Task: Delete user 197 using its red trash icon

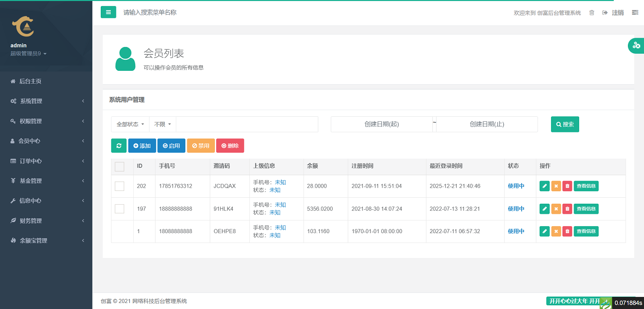Action: point(567,208)
